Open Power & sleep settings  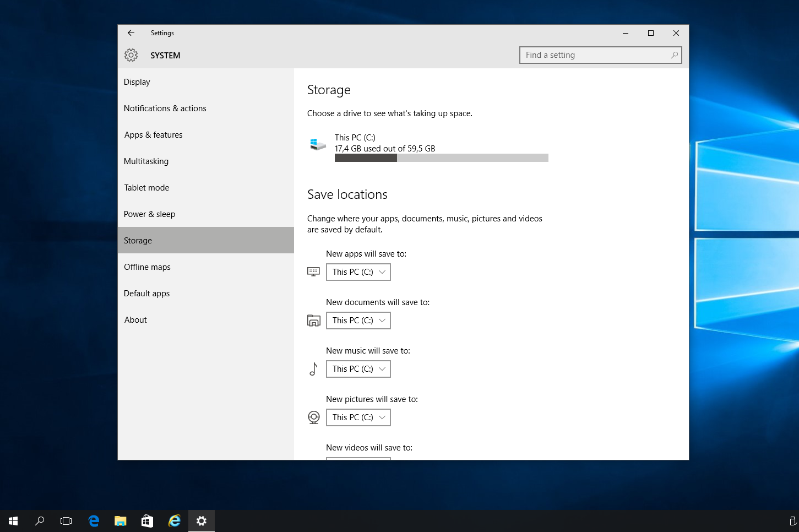pos(150,214)
